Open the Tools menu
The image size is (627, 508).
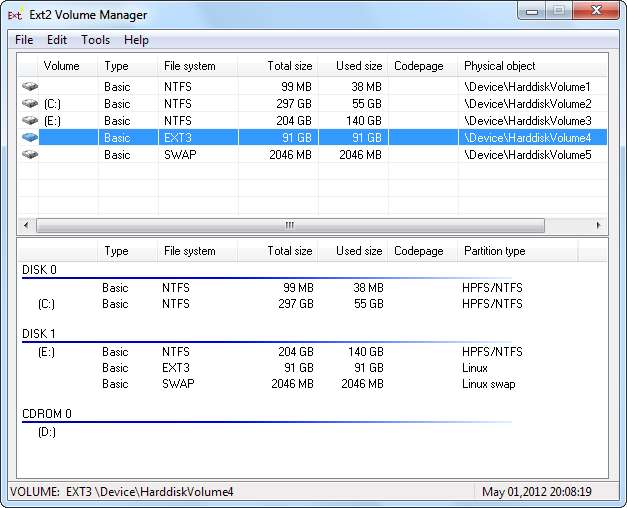pyautogui.click(x=96, y=40)
